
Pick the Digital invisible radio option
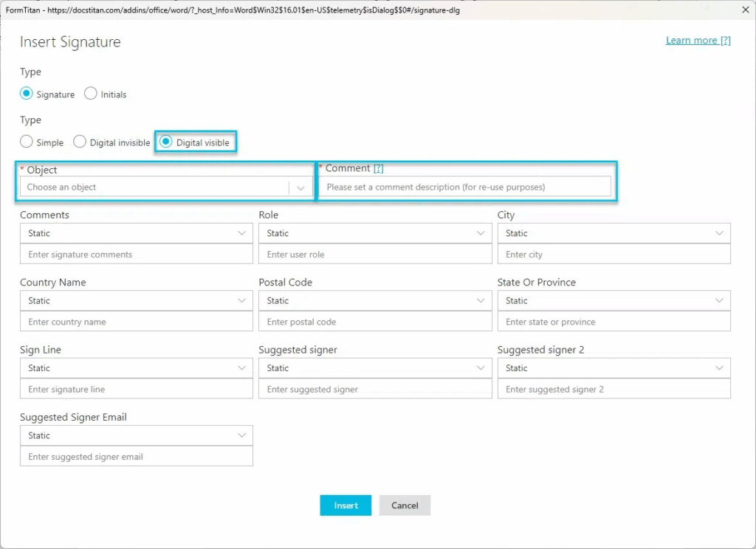click(x=80, y=142)
